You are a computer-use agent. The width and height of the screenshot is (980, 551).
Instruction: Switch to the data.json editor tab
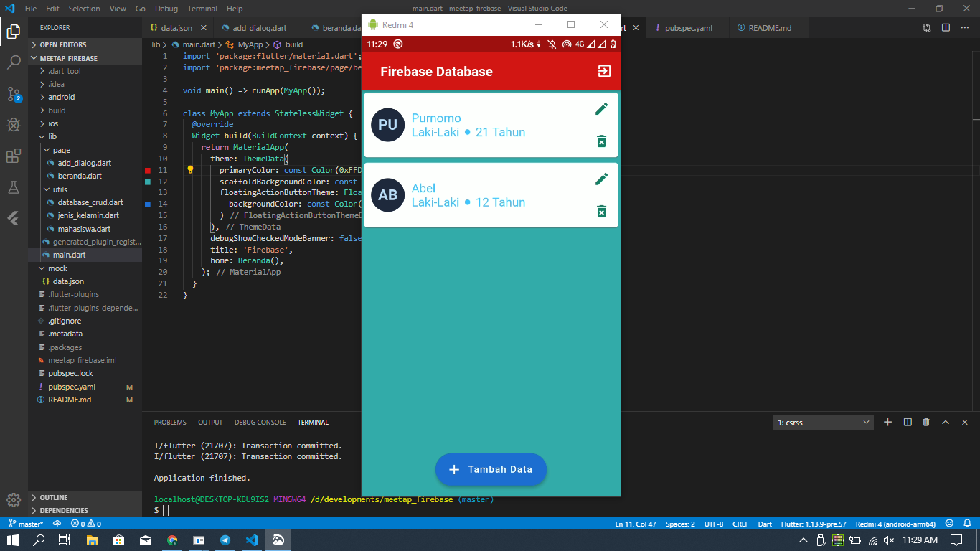[176, 28]
